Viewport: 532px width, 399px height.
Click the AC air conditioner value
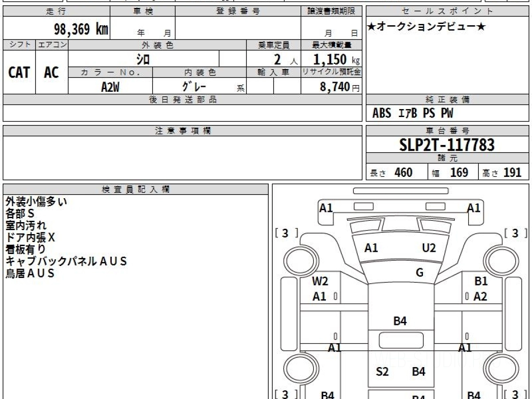coord(51,72)
